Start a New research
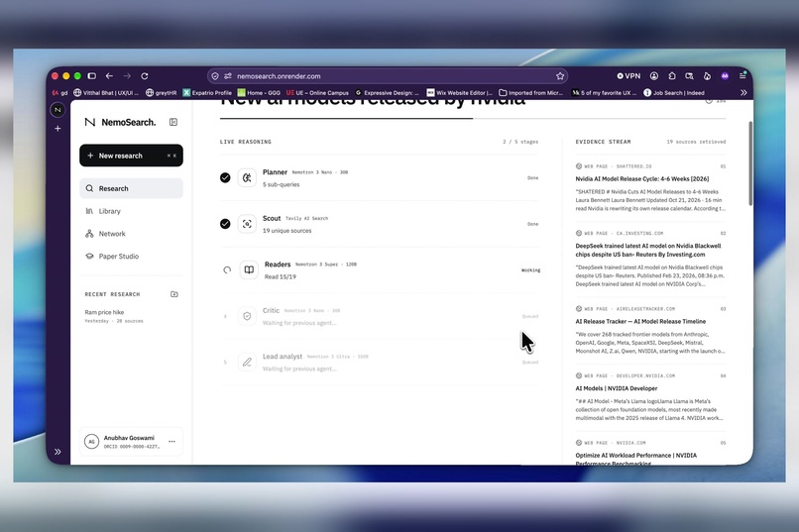This screenshot has width=799, height=532. (131, 156)
